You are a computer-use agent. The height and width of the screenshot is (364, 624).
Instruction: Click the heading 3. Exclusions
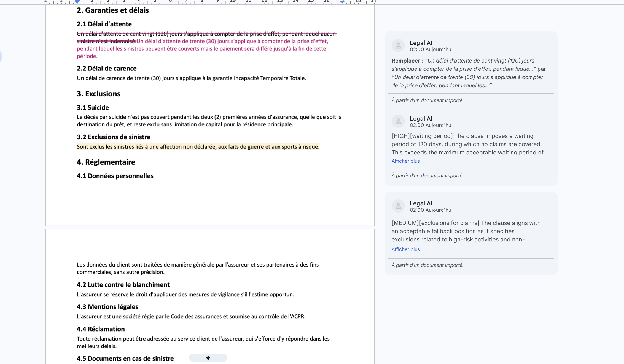pos(98,94)
